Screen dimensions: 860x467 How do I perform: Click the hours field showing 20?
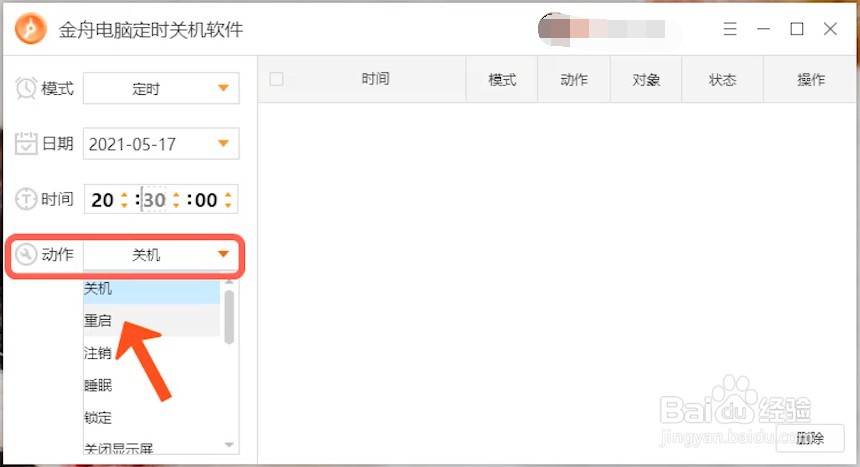[x=103, y=200]
